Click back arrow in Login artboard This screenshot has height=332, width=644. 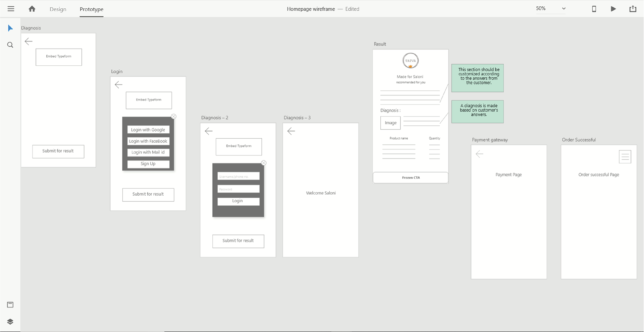(x=118, y=85)
